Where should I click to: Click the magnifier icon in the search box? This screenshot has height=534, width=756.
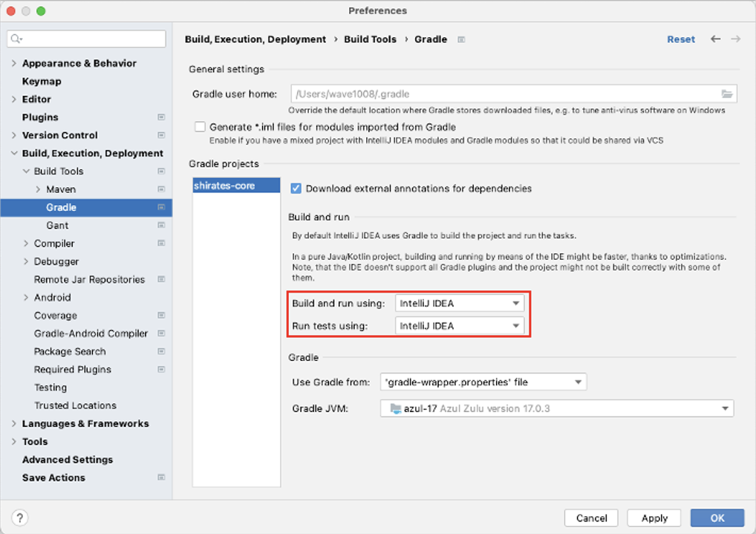(16, 39)
